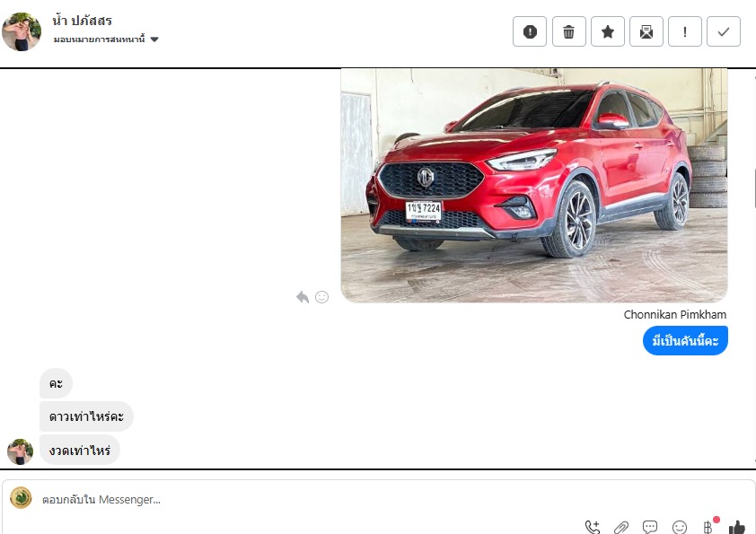Star this conversation

coord(608,31)
